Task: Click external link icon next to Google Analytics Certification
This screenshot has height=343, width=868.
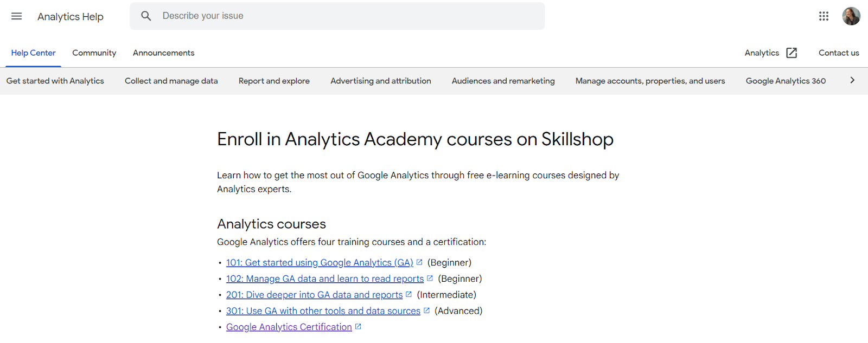Action: point(358,326)
